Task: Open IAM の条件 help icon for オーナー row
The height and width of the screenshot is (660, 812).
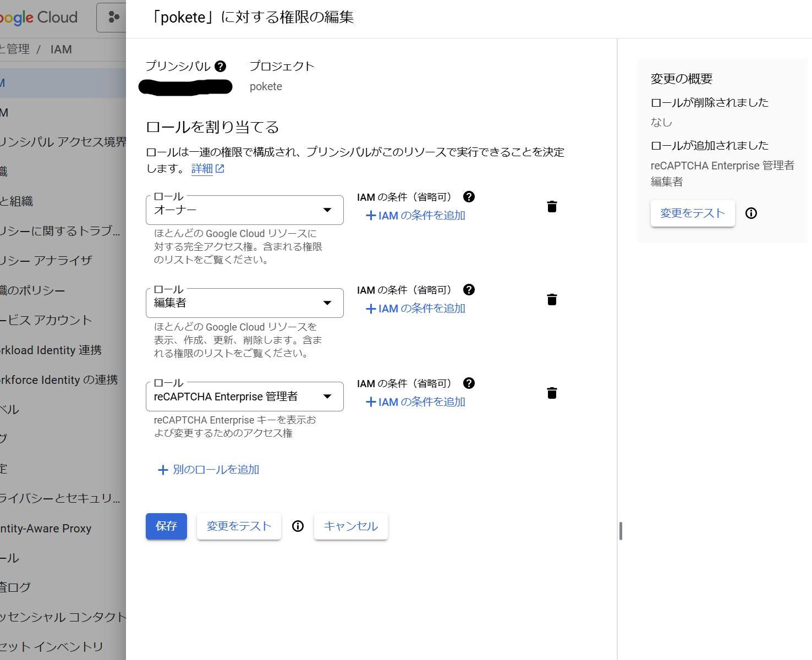Action: 469,197
